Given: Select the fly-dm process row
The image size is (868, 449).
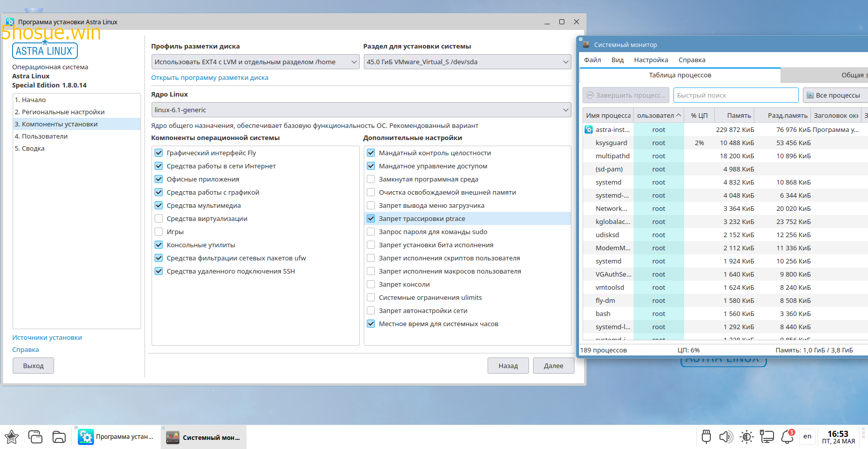Looking at the screenshot, I should tap(726, 300).
